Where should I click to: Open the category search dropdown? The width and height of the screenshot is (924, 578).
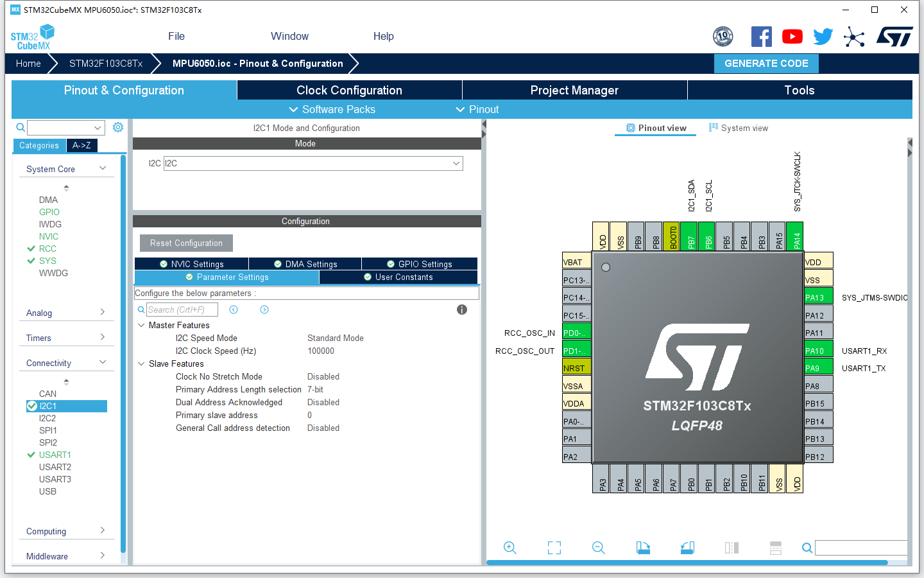(x=98, y=128)
